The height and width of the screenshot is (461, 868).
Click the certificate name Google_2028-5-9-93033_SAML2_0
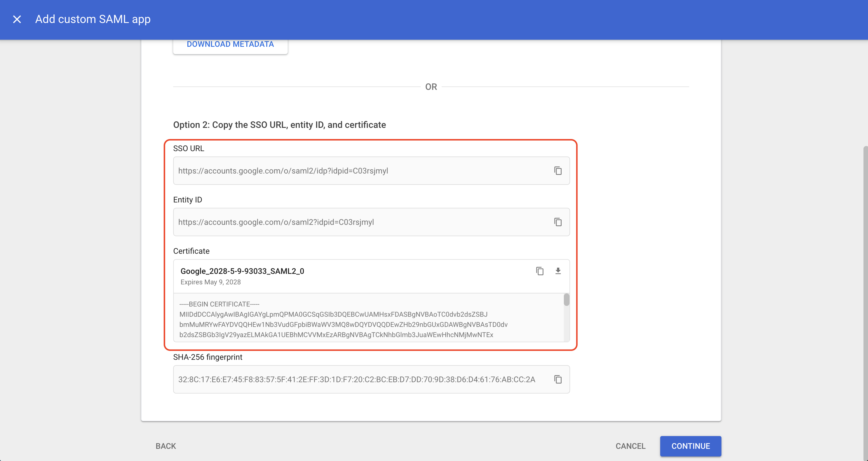click(242, 271)
